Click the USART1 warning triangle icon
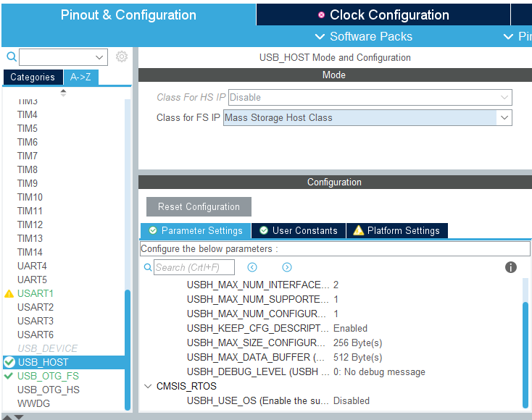 pyautogui.click(x=9, y=293)
